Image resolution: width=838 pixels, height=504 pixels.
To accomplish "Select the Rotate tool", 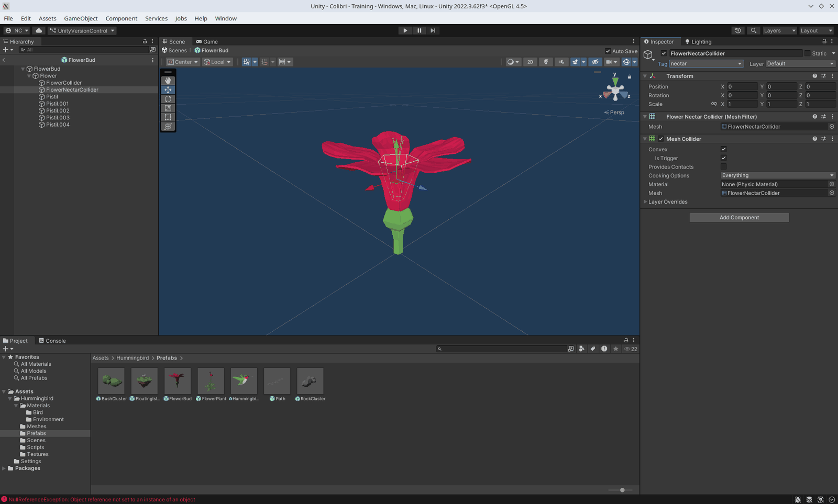I will (x=168, y=99).
